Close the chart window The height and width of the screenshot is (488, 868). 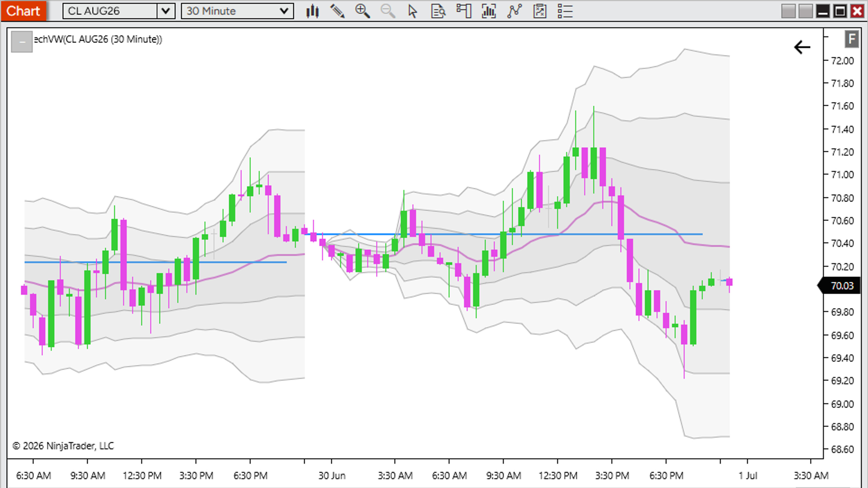tap(857, 12)
